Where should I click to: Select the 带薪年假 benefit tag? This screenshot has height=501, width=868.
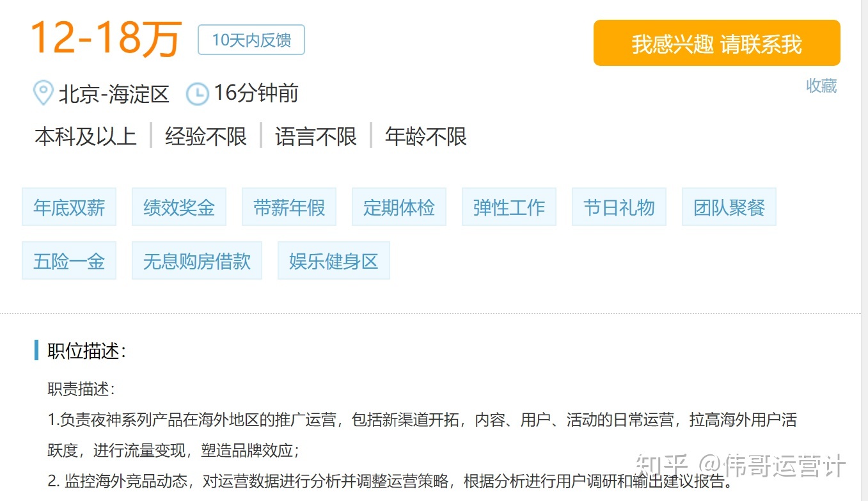(x=289, y=207)
